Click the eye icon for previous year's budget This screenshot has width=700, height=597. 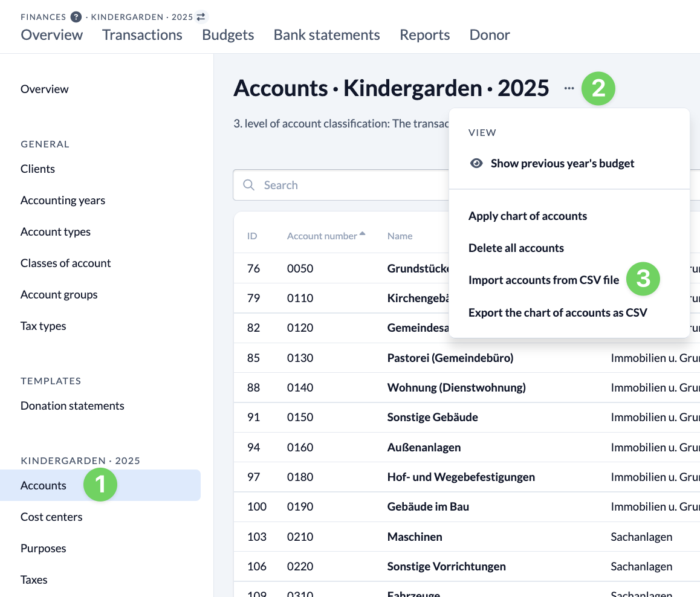coord(476,163)
